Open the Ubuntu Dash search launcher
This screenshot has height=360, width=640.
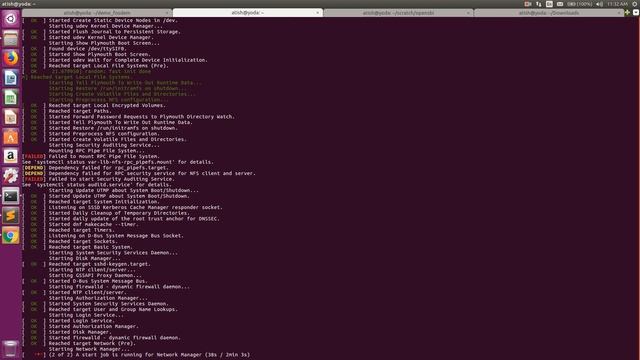11,19
